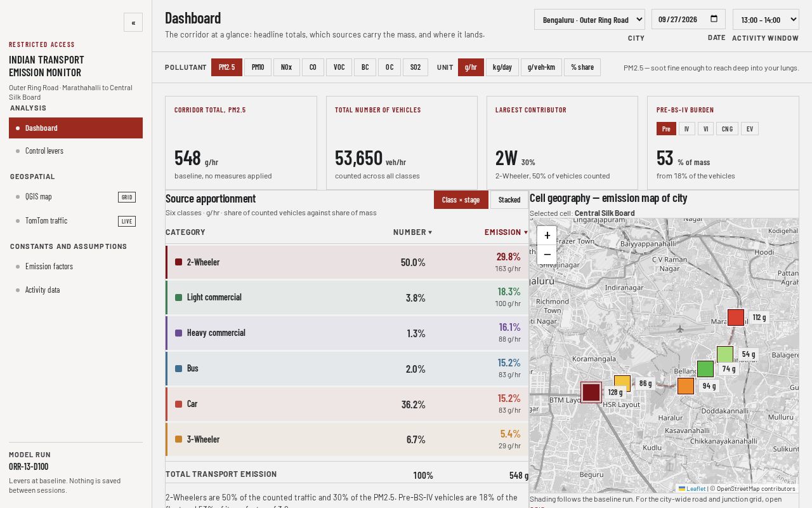
Task: Set unit to kg/day
Action: (x=502, y=67)
